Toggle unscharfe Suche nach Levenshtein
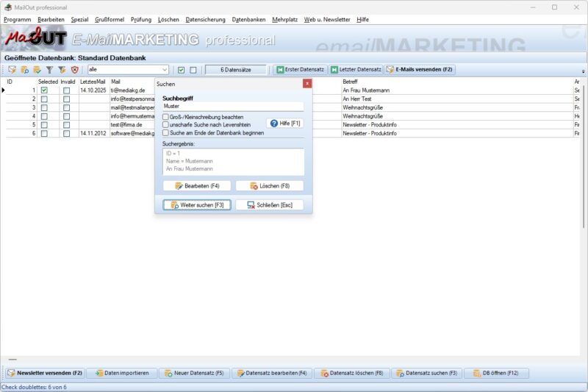The image size is (588, 392). 165,125
